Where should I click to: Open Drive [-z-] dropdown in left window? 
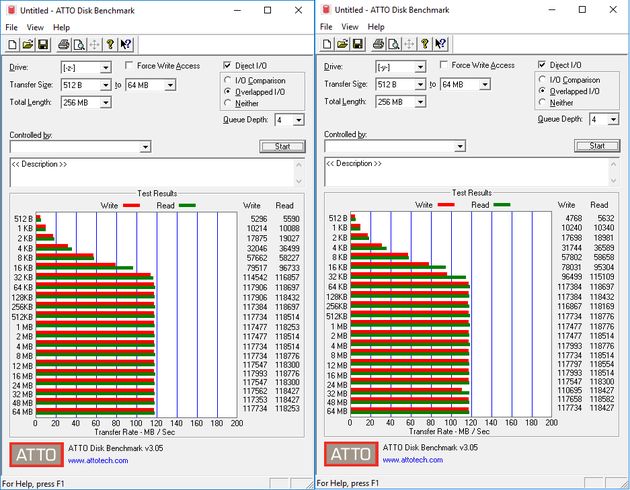point(106,67)
